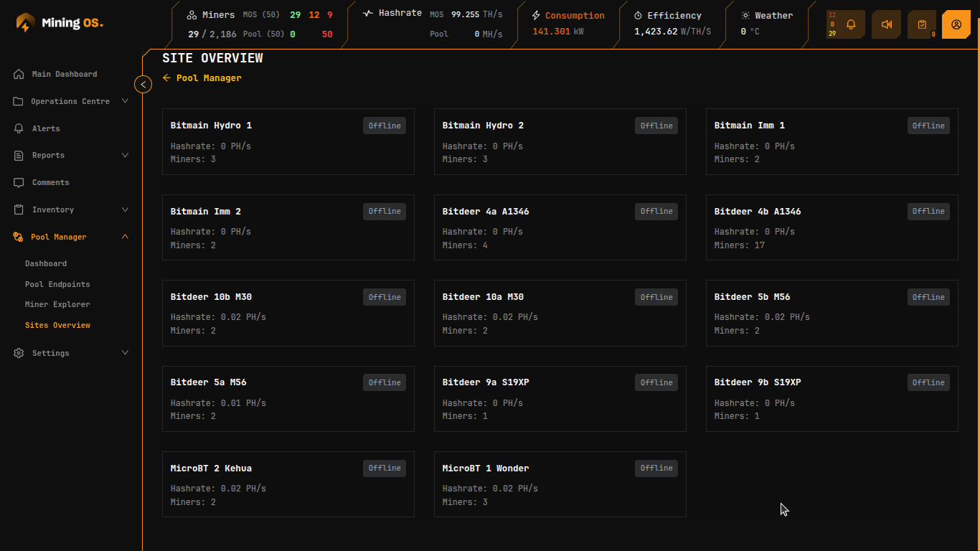Open the tasks clipboard icon
The image size is (980, 551).
pyautogui.click(x=922, y=24)
